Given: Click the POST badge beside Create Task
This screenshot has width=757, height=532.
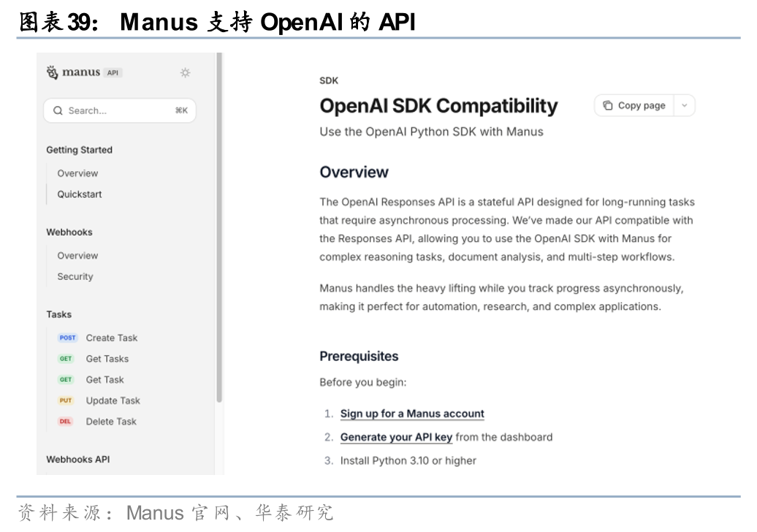Looking at the screenshot, I should [67, 338].
